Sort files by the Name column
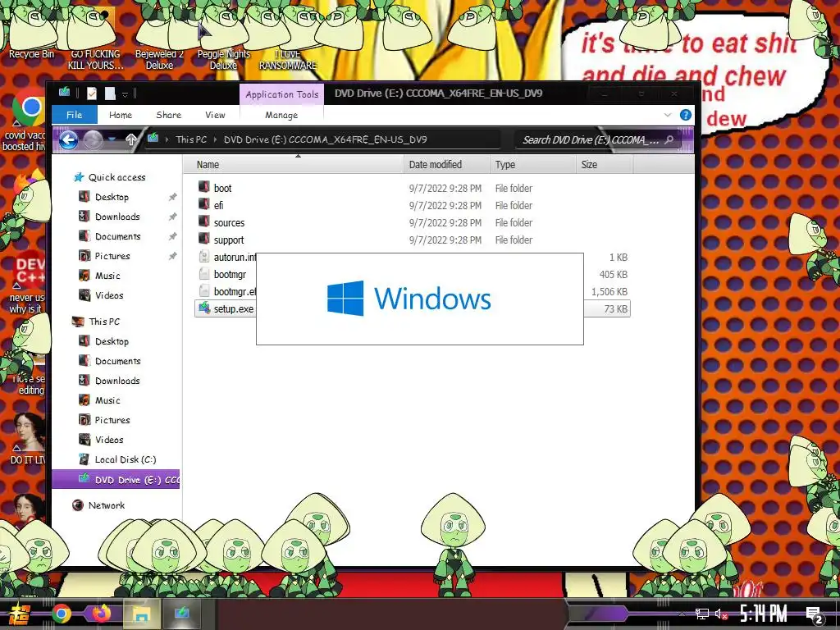Viewport: 840px width, 630px height. tap(294, 164)
